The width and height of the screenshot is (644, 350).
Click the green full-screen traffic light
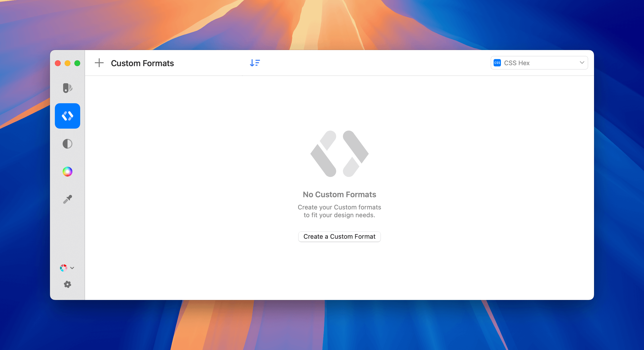click(x=78, y=63)
